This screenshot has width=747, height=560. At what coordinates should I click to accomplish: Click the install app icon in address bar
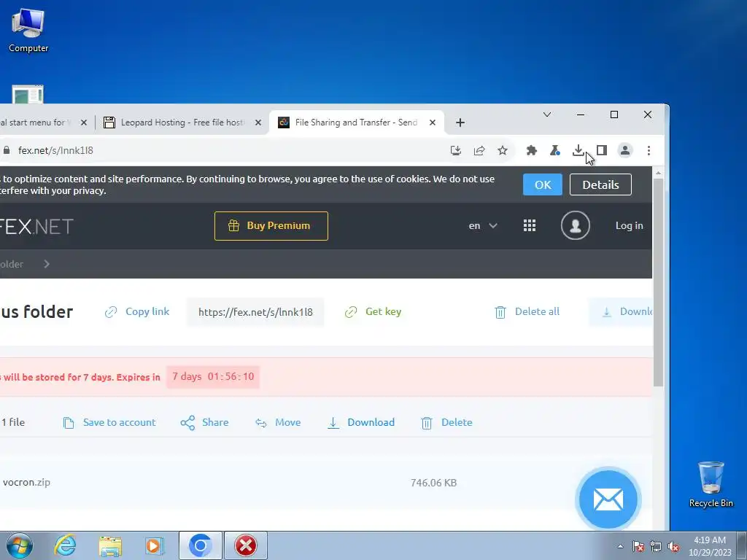tap(456, 150)
